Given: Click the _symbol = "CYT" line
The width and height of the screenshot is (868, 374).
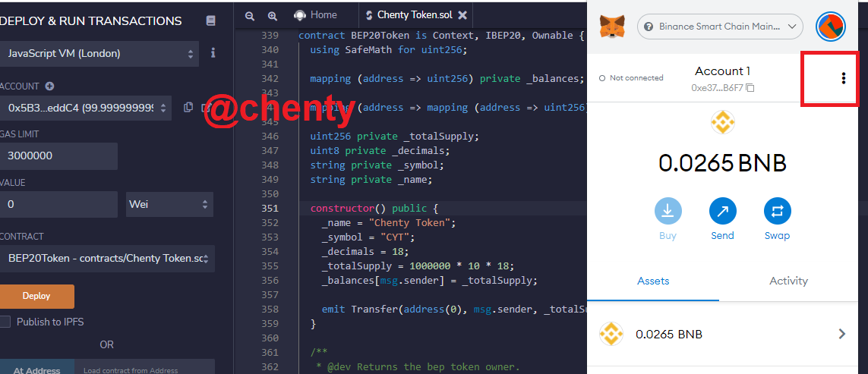Looking at the screenshot, I should 368,237.
